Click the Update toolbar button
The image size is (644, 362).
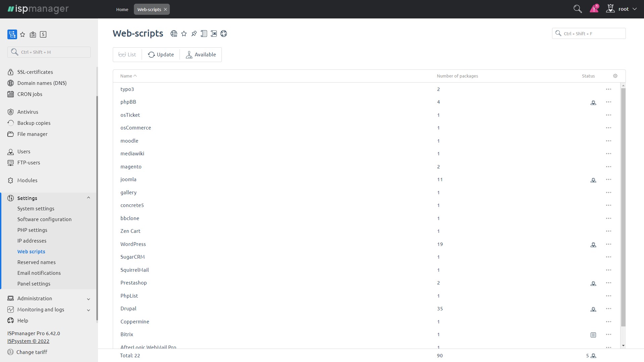[x=161, y=55]
